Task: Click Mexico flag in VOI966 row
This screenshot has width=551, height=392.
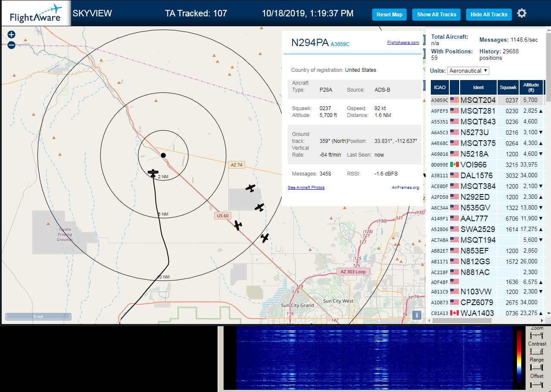Action: [x=454, y=165]
